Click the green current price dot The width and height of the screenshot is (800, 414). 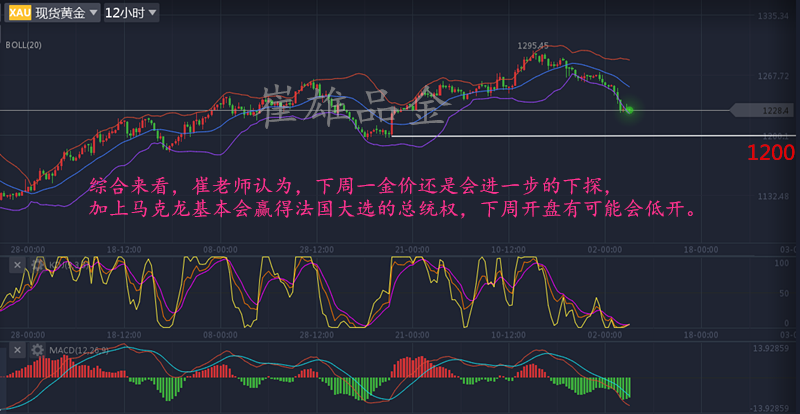(629, 110)
